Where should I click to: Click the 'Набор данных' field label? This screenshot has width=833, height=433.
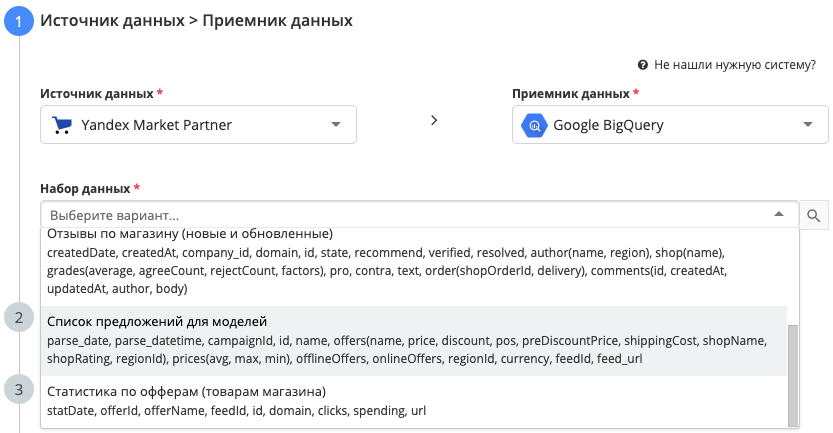85,188
